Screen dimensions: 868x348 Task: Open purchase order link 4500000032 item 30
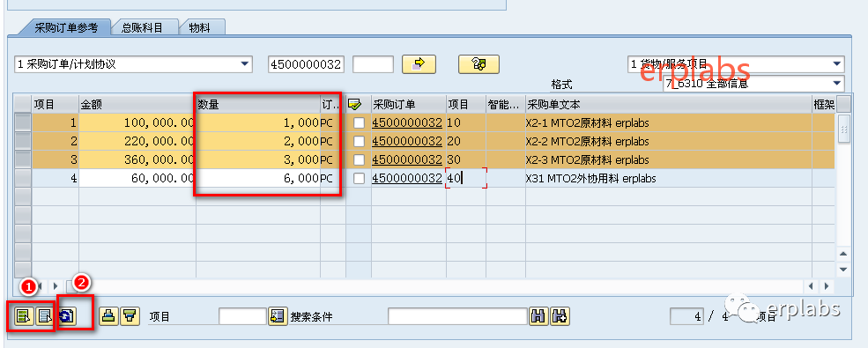407,159
